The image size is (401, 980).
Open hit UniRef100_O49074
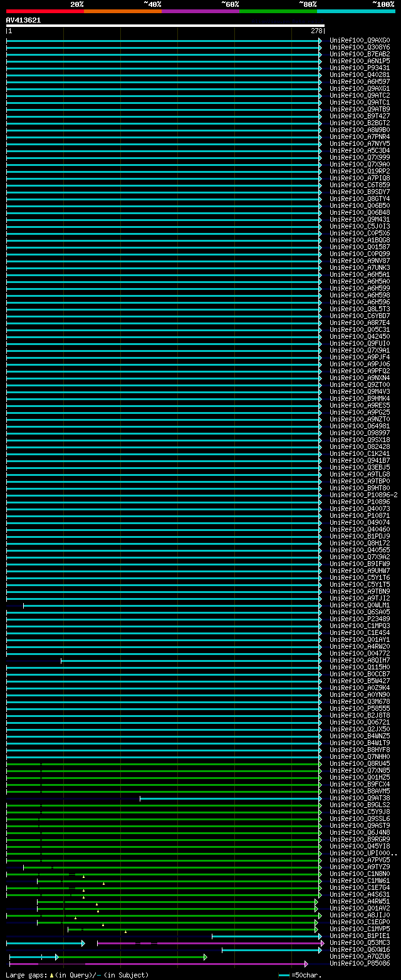pyautogui.click(x=360, y=522)
